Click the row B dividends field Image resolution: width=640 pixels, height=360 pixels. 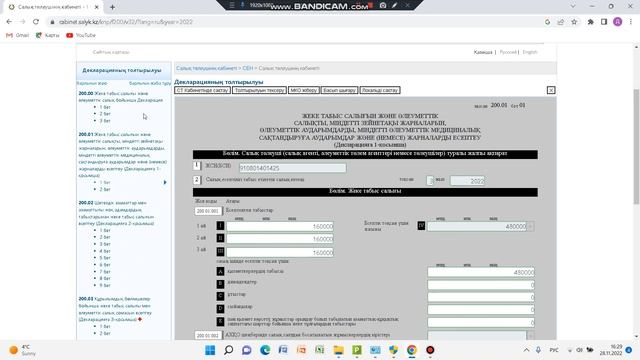481,284
